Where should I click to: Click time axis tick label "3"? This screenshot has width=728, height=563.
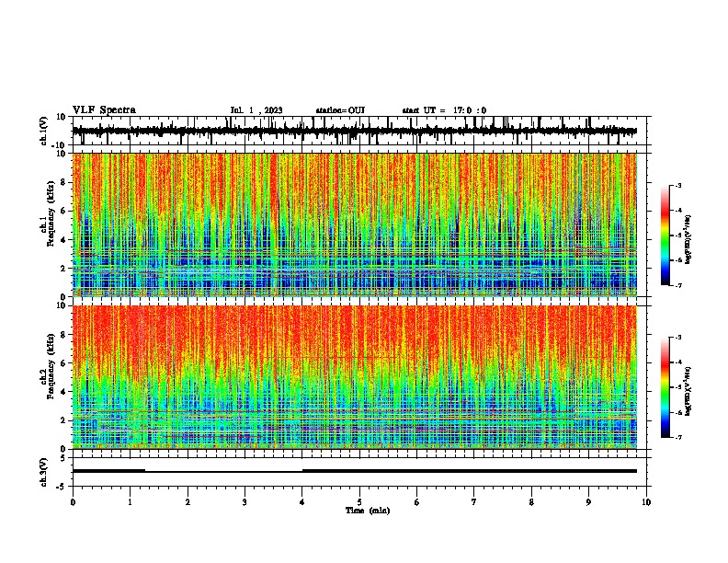point(245,502)
